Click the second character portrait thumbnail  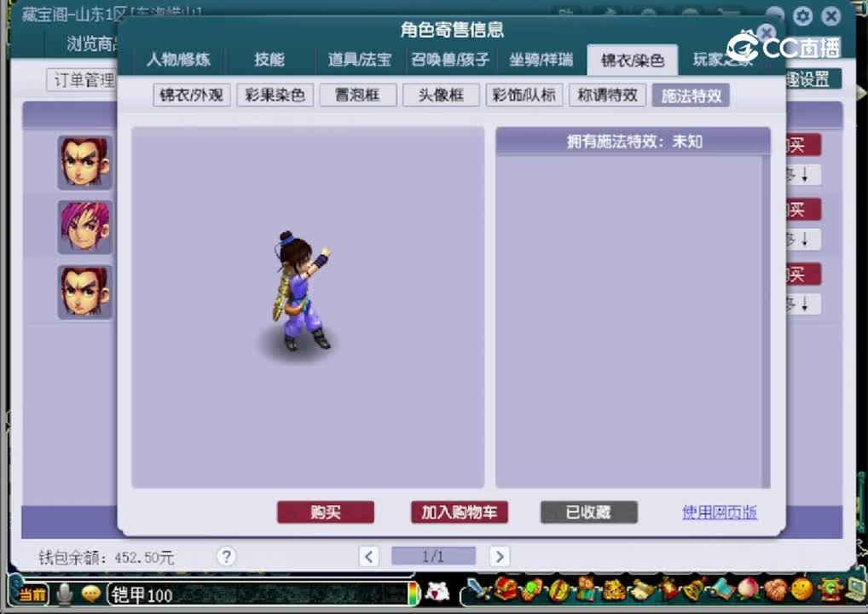coord(84,227)
